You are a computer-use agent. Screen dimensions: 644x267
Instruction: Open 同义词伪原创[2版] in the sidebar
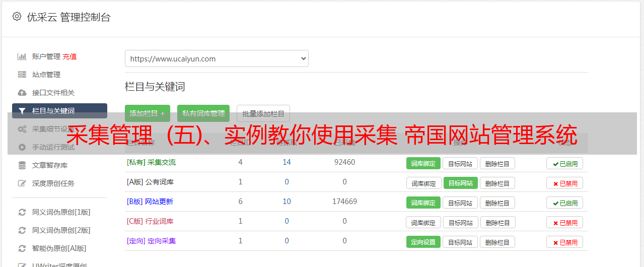[61, 230]
